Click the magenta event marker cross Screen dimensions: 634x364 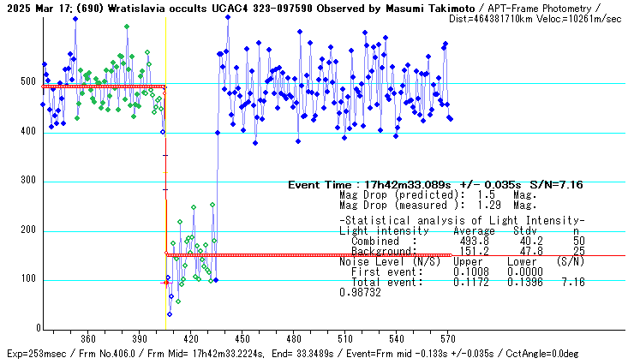166,283
